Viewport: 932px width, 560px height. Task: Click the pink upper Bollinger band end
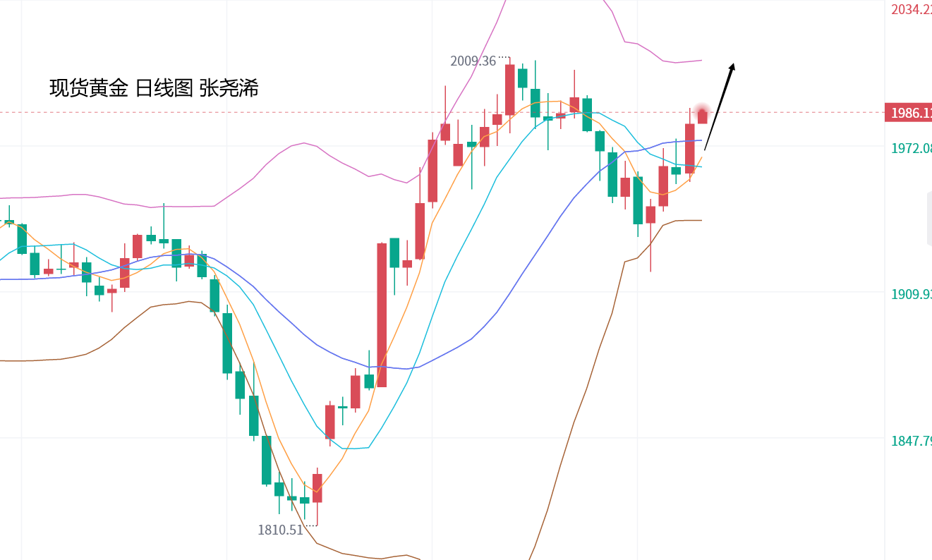700,61
